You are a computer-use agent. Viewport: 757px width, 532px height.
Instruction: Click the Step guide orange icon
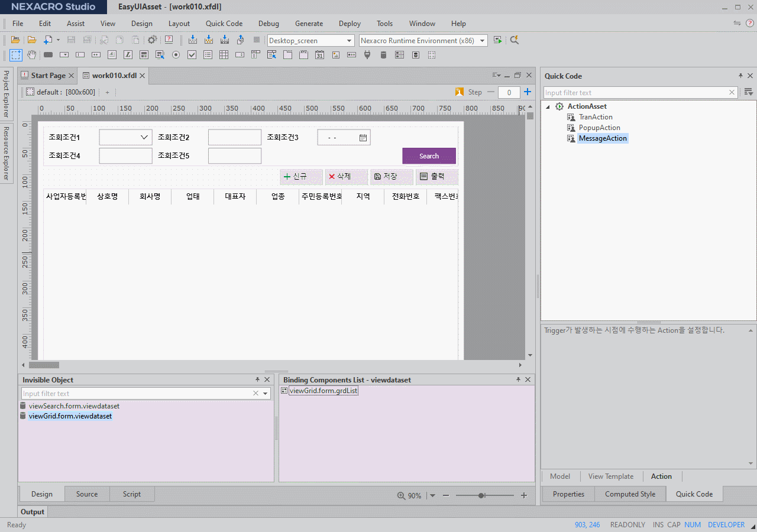(459, 92)
